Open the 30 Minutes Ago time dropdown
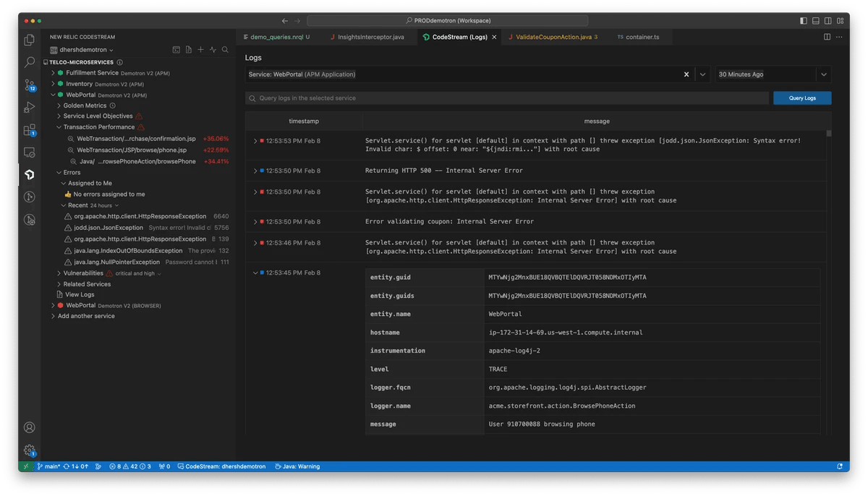The image size is (868, 496). [x=824, y=74]
